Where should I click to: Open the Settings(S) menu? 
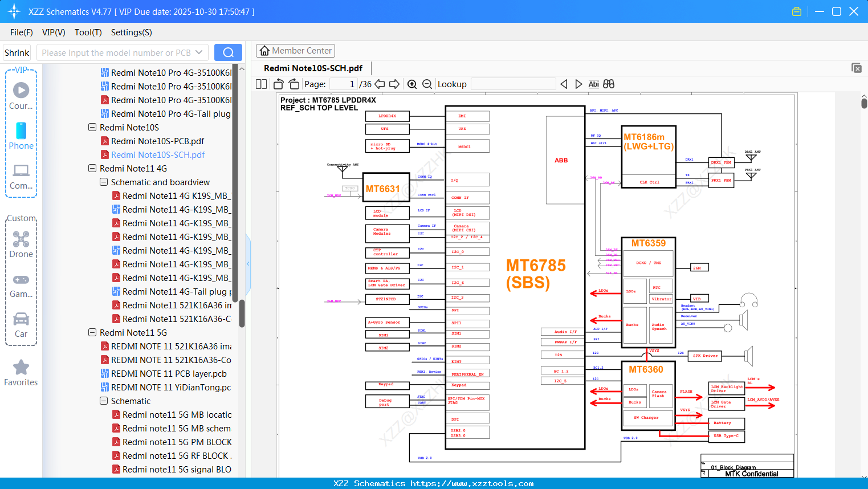pyautogui.click(x=132, y=32)
